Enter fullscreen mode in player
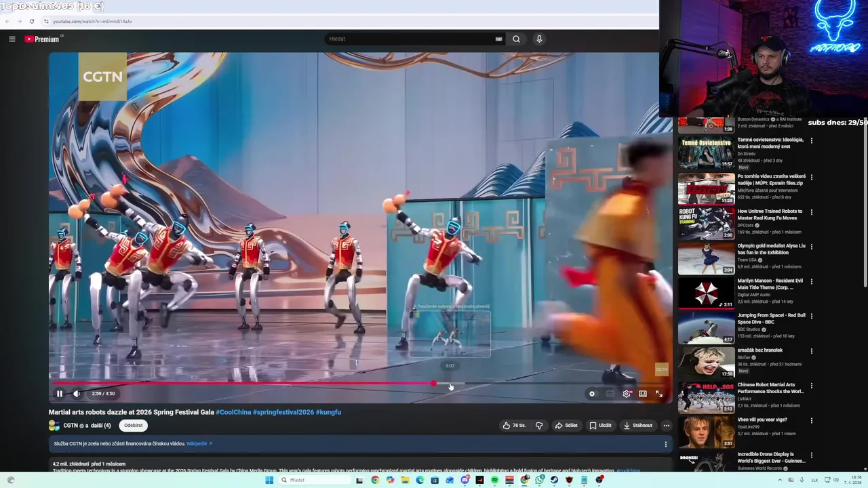 coord(659,394)
